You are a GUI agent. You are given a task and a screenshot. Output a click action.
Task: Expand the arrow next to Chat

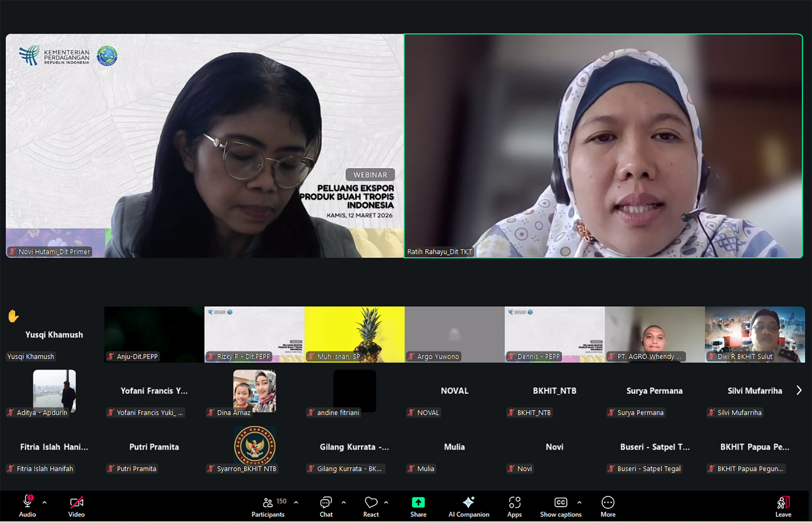point(344,502)
